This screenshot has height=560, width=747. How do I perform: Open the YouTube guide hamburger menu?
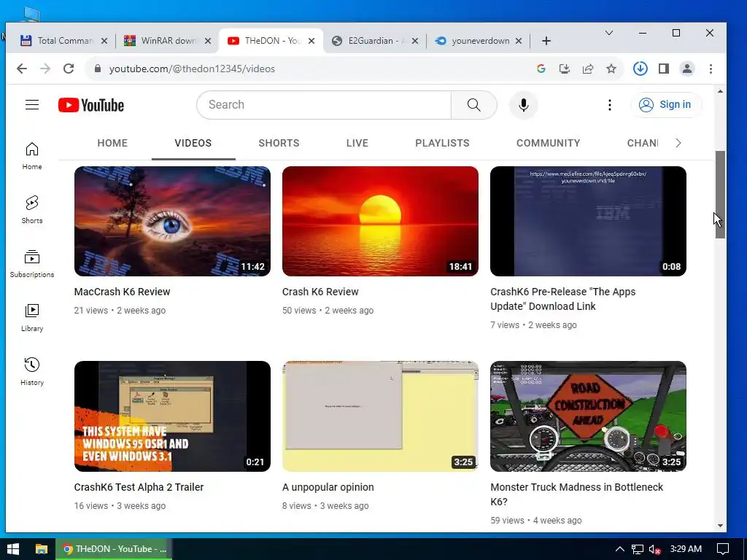coord(32,105)
